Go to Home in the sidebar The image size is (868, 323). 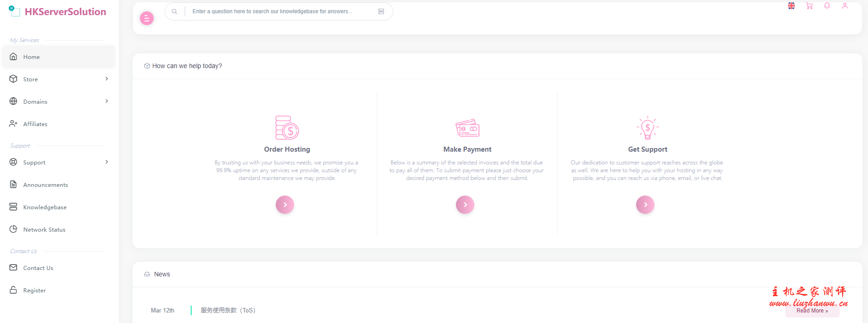tap(32, 57)
